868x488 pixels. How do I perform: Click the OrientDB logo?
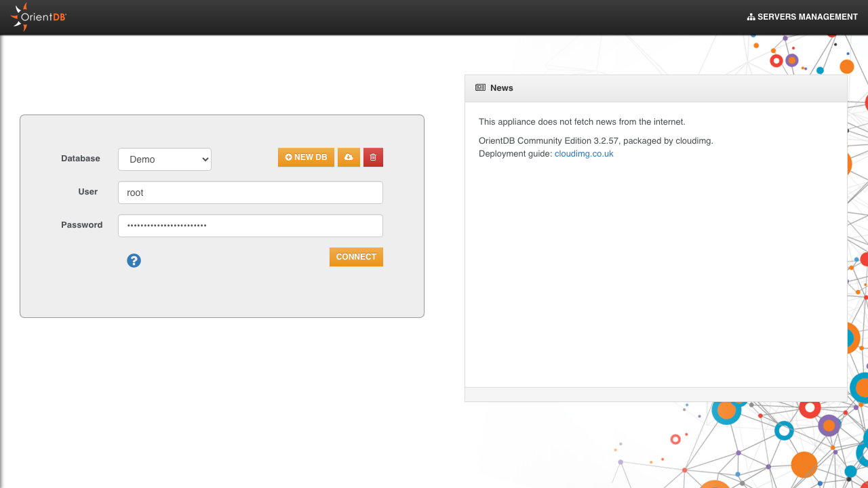39,17
